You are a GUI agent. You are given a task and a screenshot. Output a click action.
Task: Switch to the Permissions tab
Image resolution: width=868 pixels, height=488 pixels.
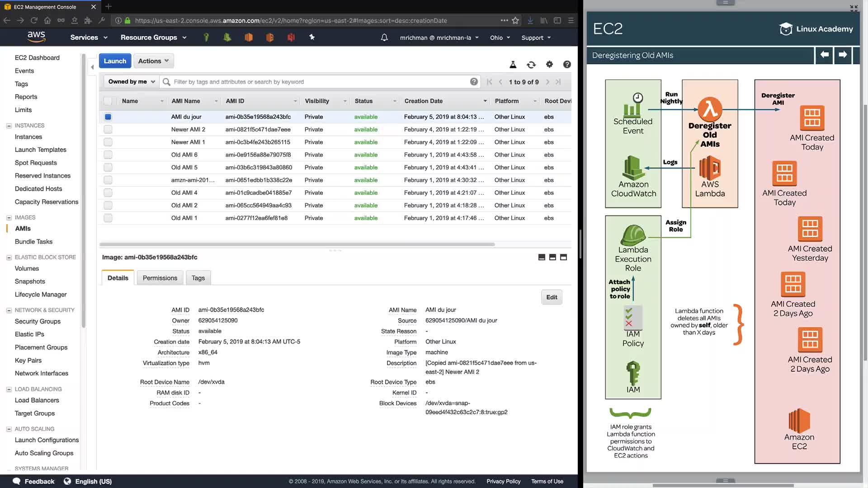(160, 278)
